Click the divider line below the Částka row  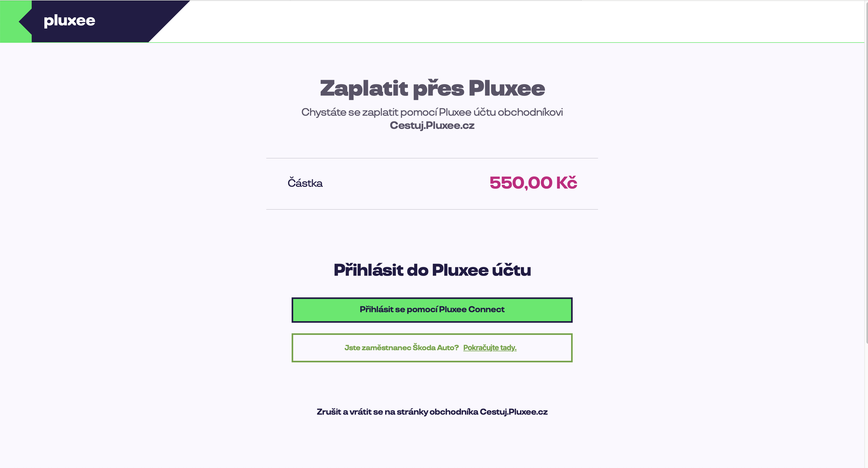[432, 209]
